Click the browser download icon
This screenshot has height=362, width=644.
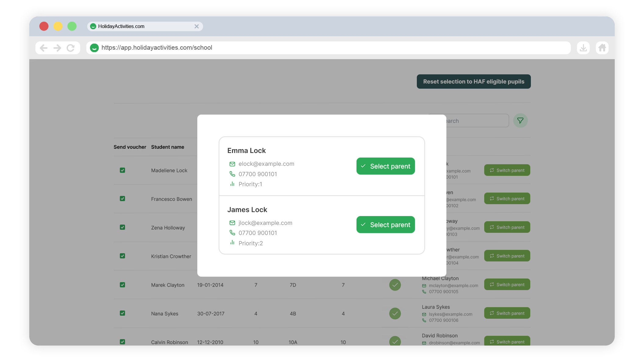pyautogui.click(x=583, y=48)
